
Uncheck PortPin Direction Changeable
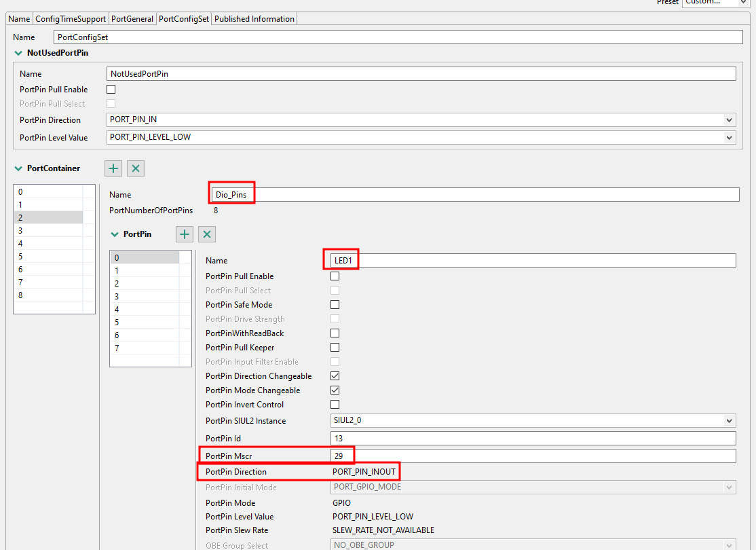(335, 376)
